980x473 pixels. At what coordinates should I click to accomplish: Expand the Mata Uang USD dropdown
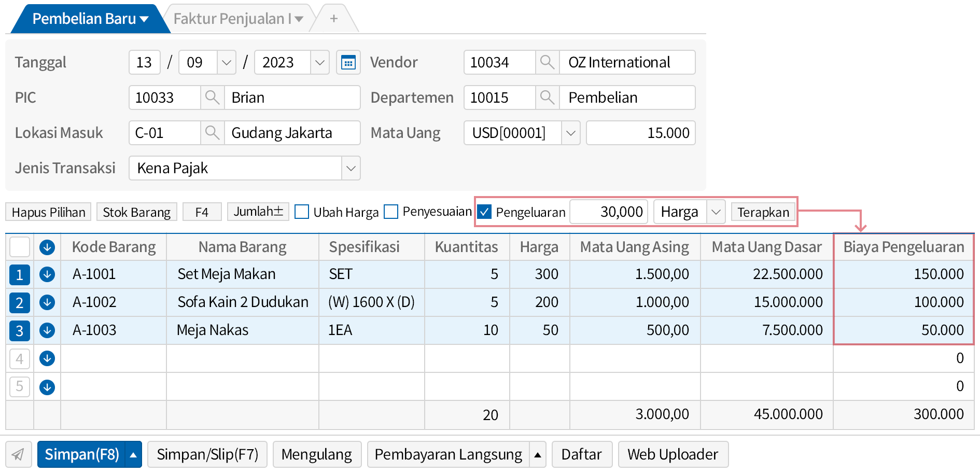coord(571,133)
